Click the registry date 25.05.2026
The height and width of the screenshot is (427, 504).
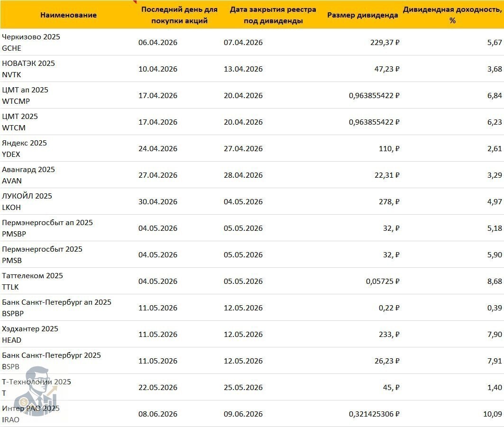click(x=243, y=388)
